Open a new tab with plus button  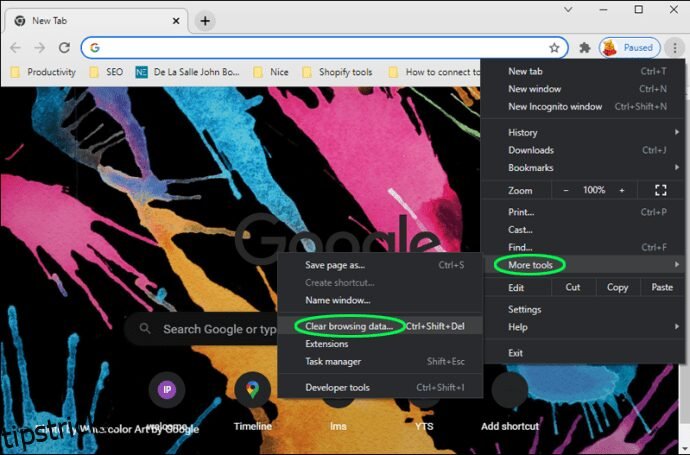[x=205, y=20]
